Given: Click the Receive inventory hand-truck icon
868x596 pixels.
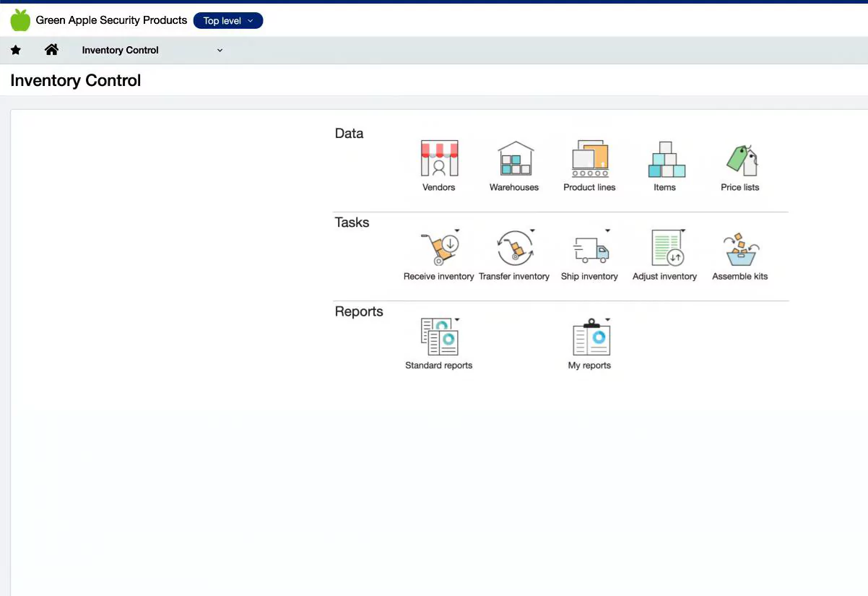Looking at the screenshot, I should [x=438, y=249].
